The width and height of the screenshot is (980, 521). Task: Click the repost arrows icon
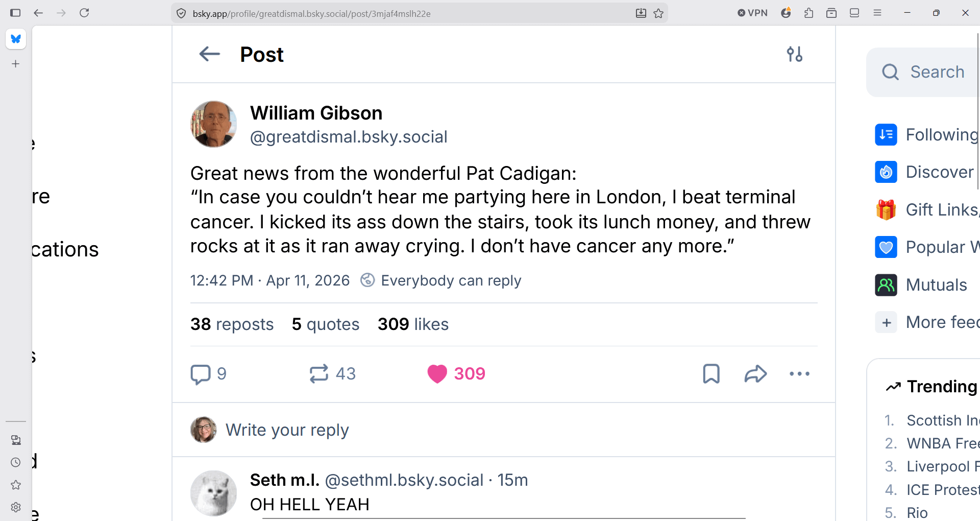point(319,374)
